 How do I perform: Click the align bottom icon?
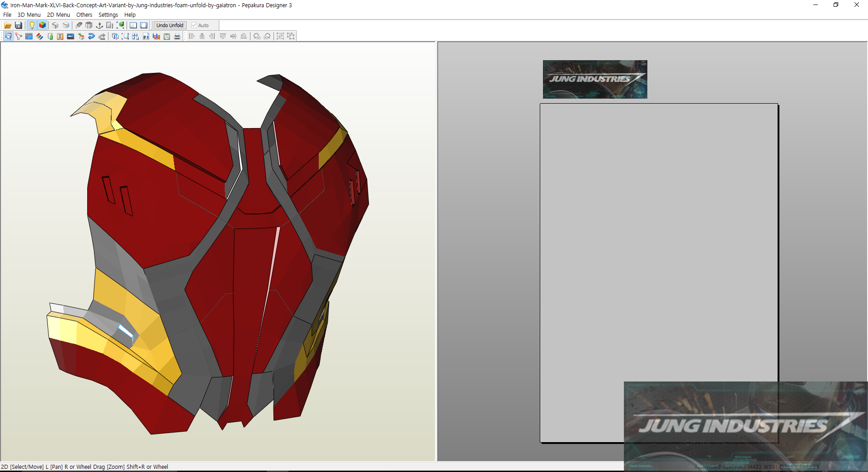click(x=244, y=36)
